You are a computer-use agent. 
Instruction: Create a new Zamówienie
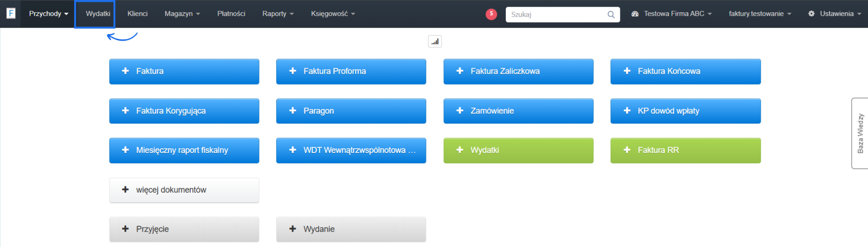pyautogui.click(x=518, y=111)
